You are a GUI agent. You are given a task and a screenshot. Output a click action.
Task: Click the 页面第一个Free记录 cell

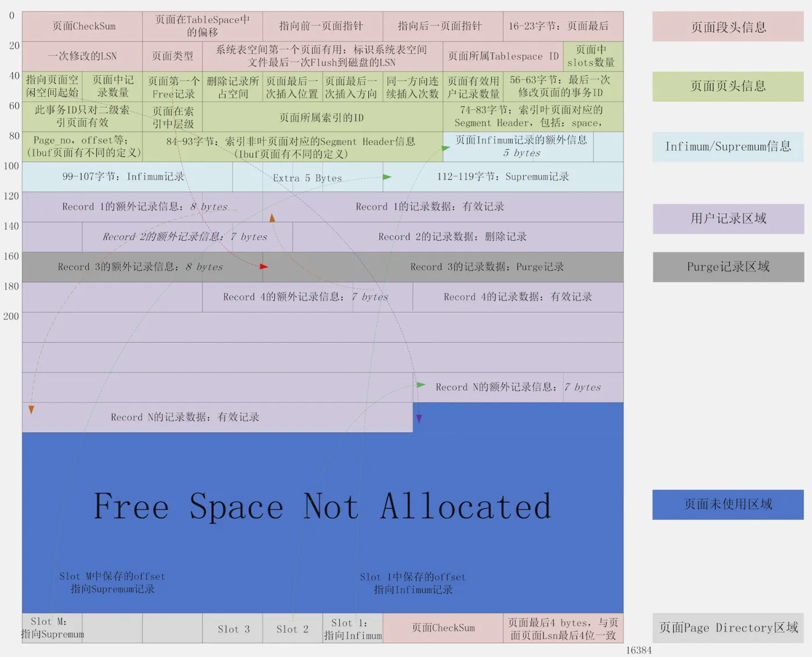[172, 86]
